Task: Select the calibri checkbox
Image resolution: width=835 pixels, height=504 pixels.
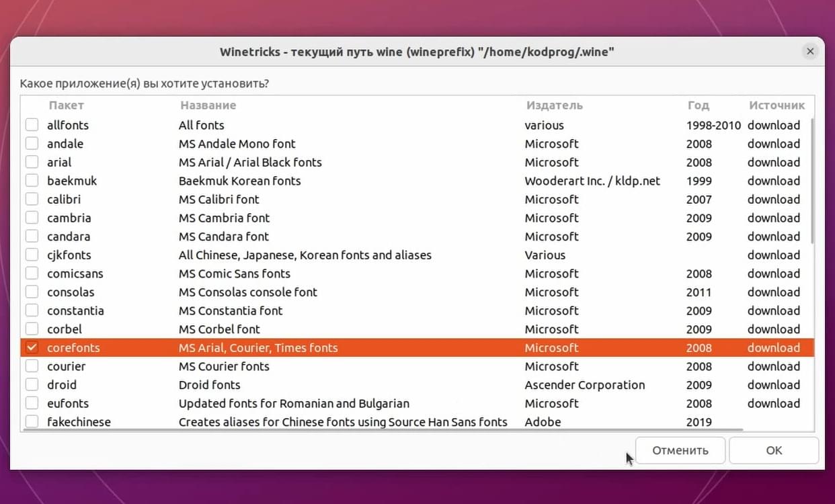Action: point(32,200)
